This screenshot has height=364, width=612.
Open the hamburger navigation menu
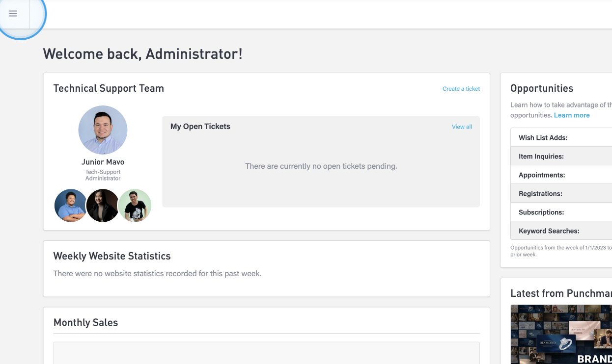(13, 14)
